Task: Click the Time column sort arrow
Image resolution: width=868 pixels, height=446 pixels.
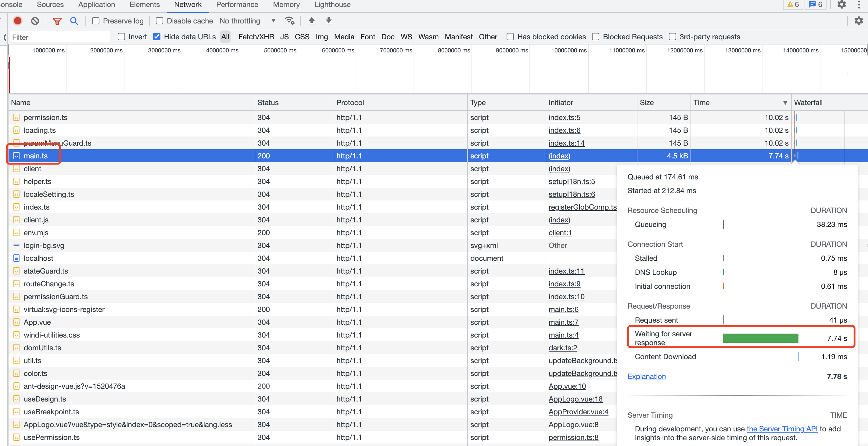Action: coord(785,103)
